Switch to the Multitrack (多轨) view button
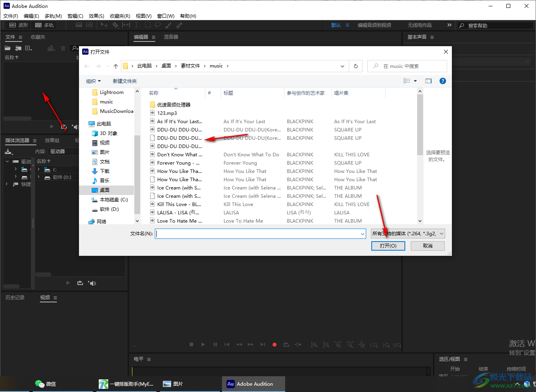This screenshot has height=392, width=536. coord(45,25)
